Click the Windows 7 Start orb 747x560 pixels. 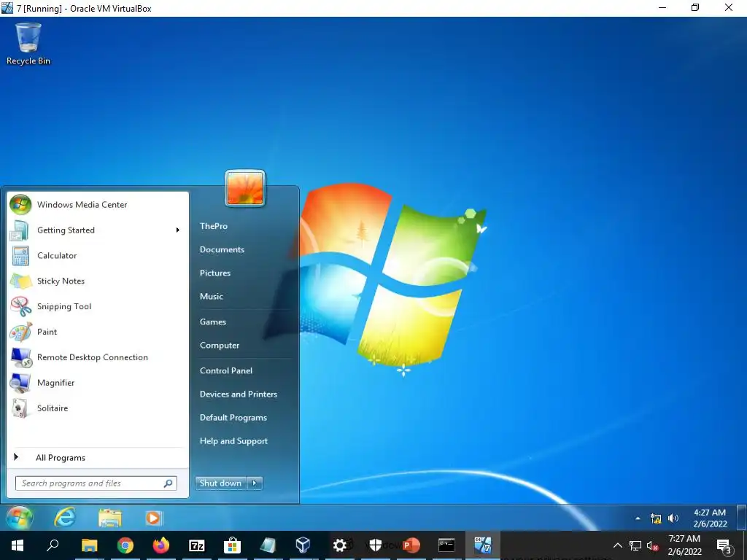click(19, 518)
